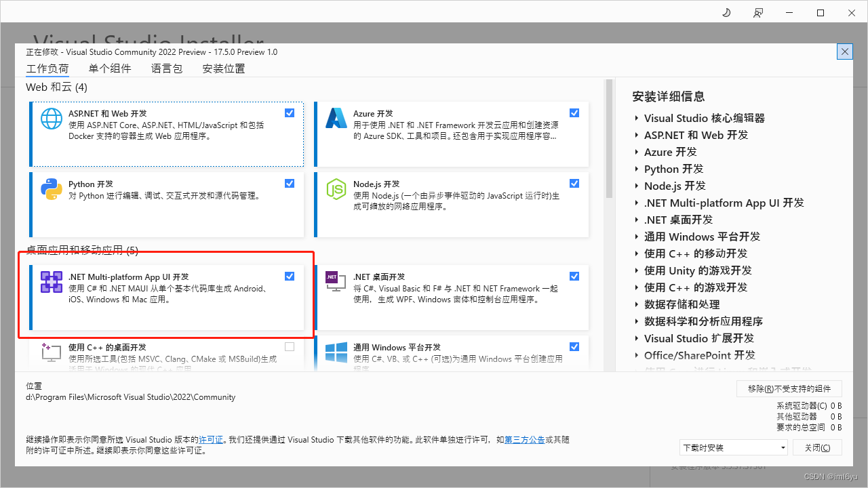Click the Python development workload icon

tap(52, 189)
